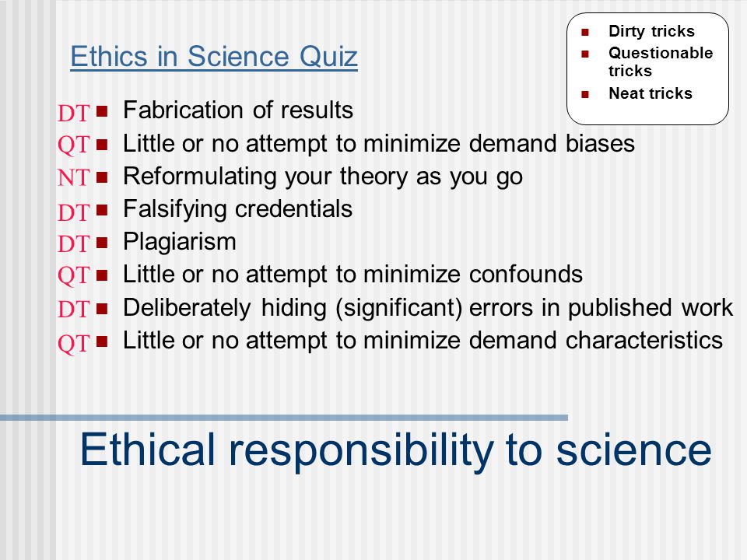Select the Neat tricks legend text
The height and width of the screenshot is (560, 747).
coord(651,93)
